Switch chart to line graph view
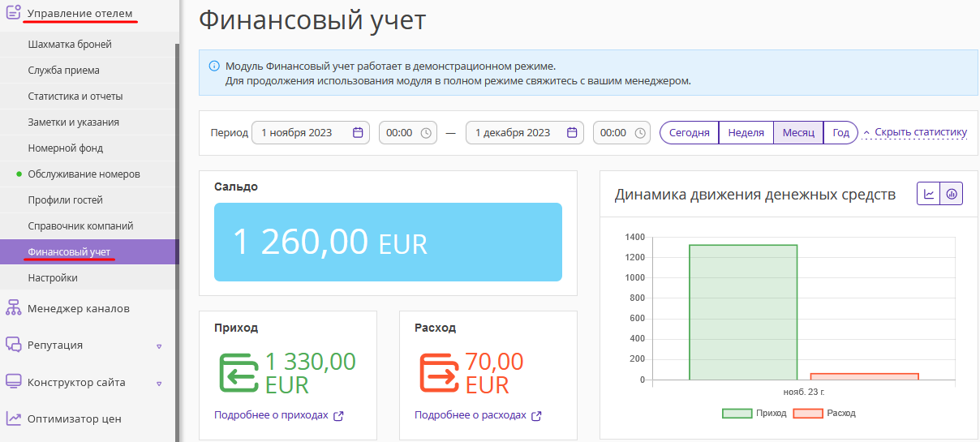The height and width of the screenshot is (442, 980). 929,194
